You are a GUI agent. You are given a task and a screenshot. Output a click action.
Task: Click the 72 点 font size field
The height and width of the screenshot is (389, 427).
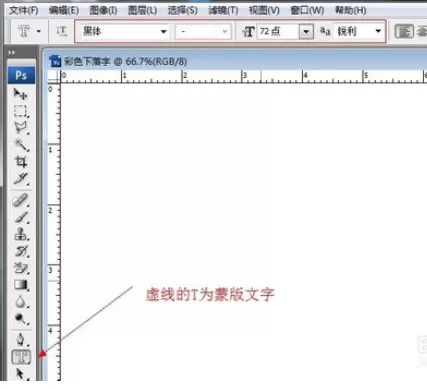point(277,31)
